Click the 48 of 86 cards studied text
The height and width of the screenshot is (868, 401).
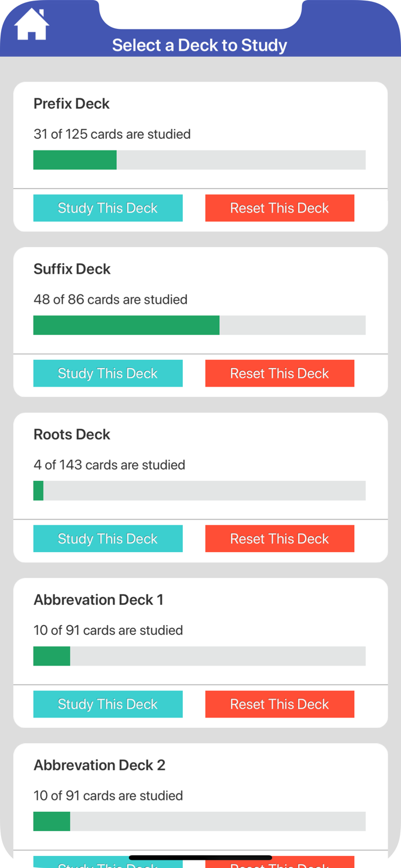[x=110, y=300]
